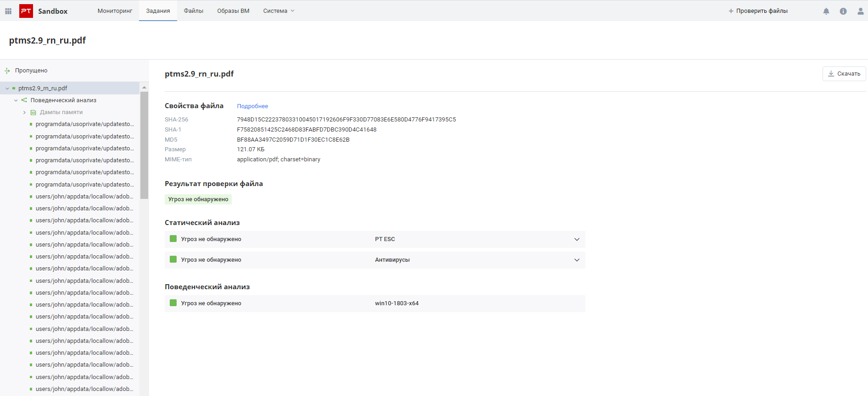Expand the Антивирусы result row
The image size is (868, 396).
click(x=577, y=260)
